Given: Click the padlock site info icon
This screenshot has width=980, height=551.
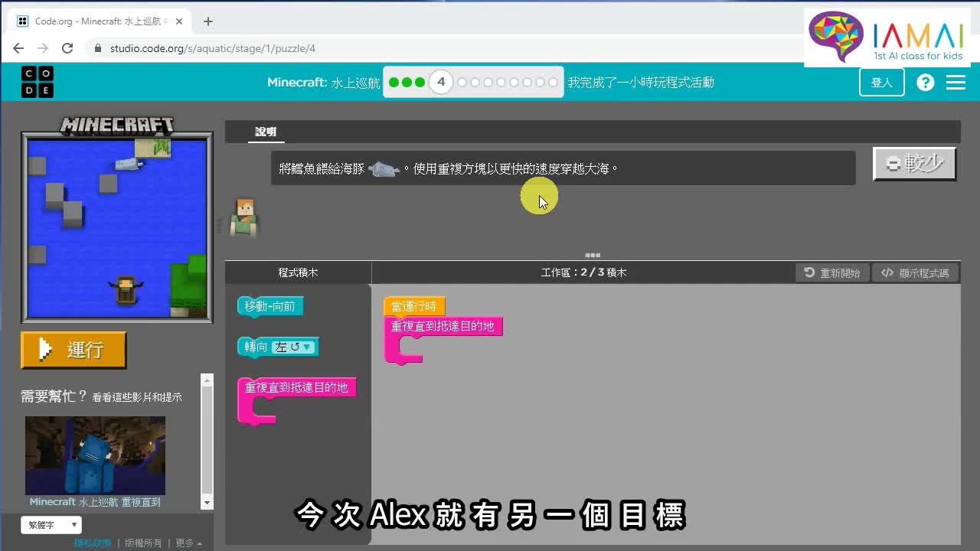Looking at the screenshot, I should [98, 48].
